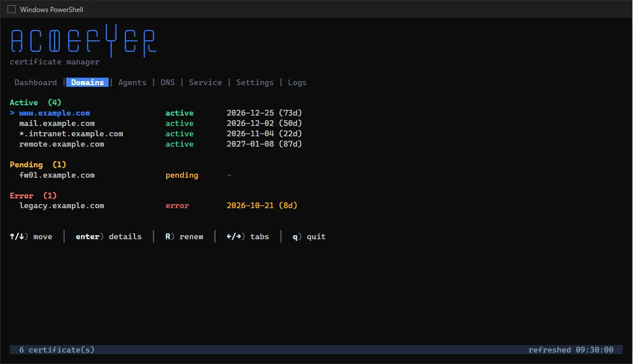
Task: Click the "certificate manager" subtitle text
Action: pos(55,62)
